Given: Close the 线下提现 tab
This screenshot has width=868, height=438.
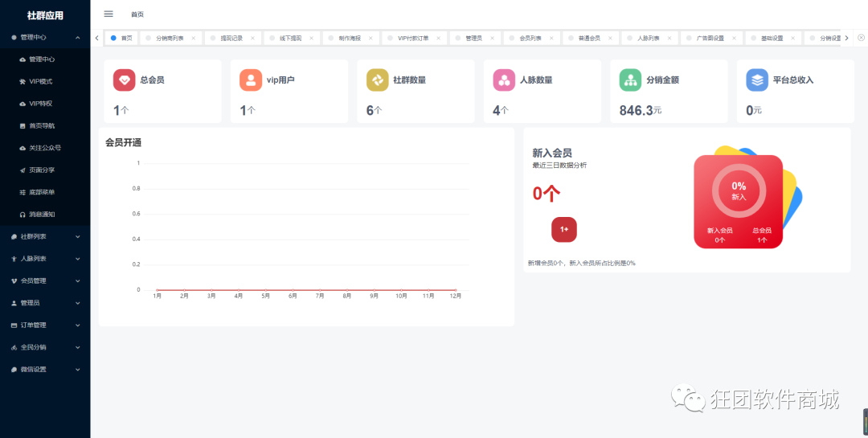Looking at the screenshot, I should pos(311,39).
